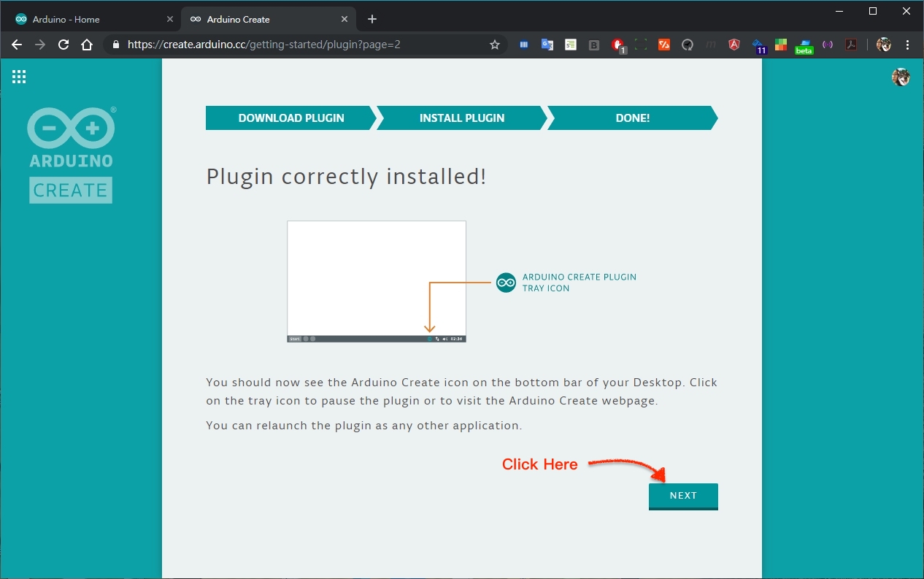The image size is (924, 579).
Task: Click the site security lock icon
Action: (x=115, y=45)
